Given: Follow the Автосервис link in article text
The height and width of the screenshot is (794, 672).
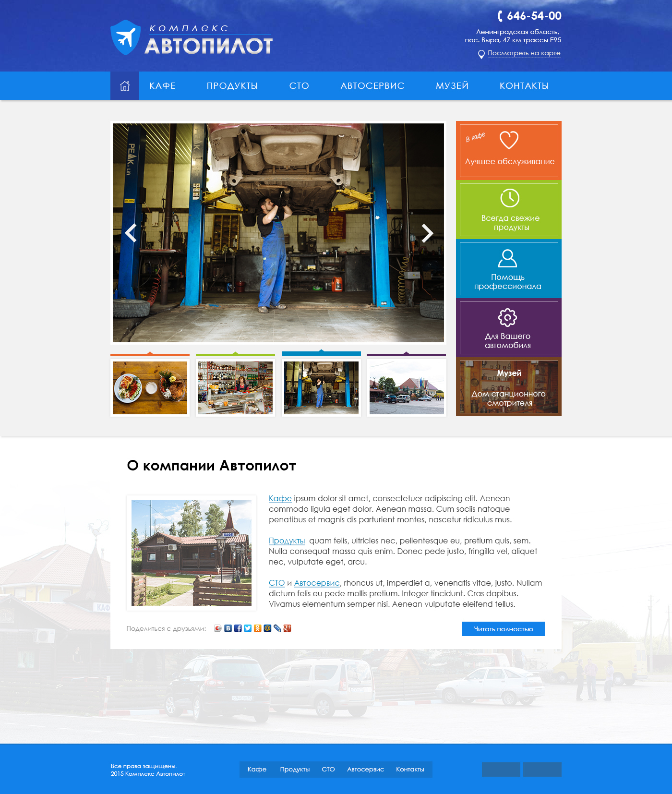Looking at the screenshot, I should tap(317, 583).
